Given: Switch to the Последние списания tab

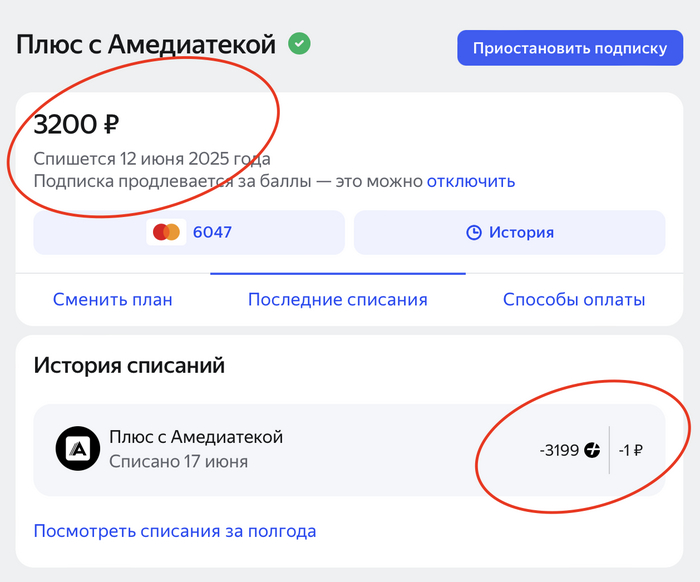Looking at the screenshot, I should [x=338, y=299].
